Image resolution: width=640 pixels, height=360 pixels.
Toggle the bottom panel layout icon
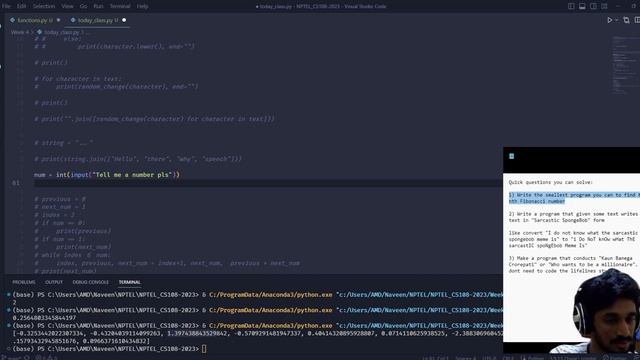pyautogui.click(x=582, y=6)
